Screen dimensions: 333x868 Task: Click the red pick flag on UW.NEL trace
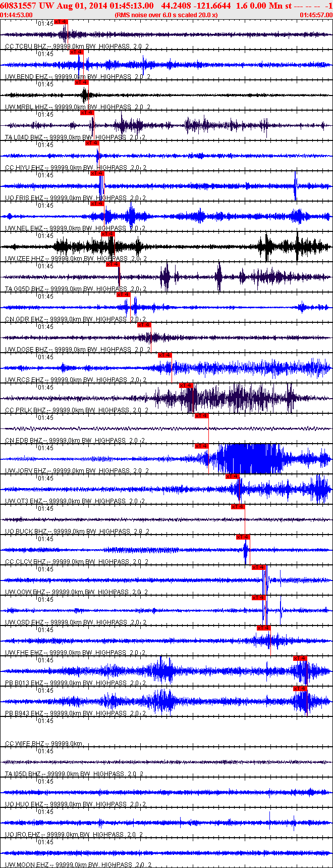(x=97, y=204)
